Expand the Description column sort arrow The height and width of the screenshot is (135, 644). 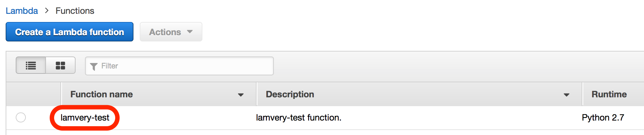pos(567,95)
